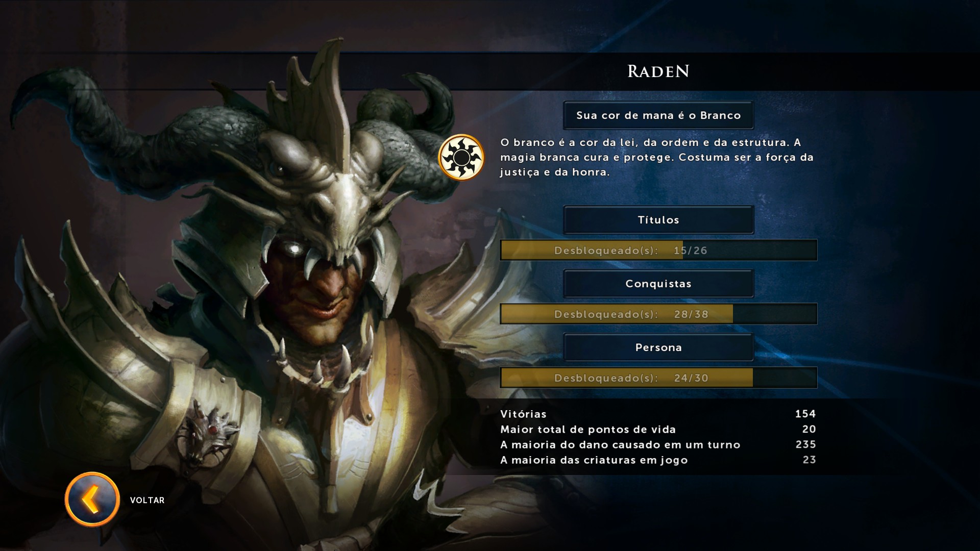The height and width of the screenshot is (551, 980).
Task: Click the RadeN player name header
Action: coord(658,71)
